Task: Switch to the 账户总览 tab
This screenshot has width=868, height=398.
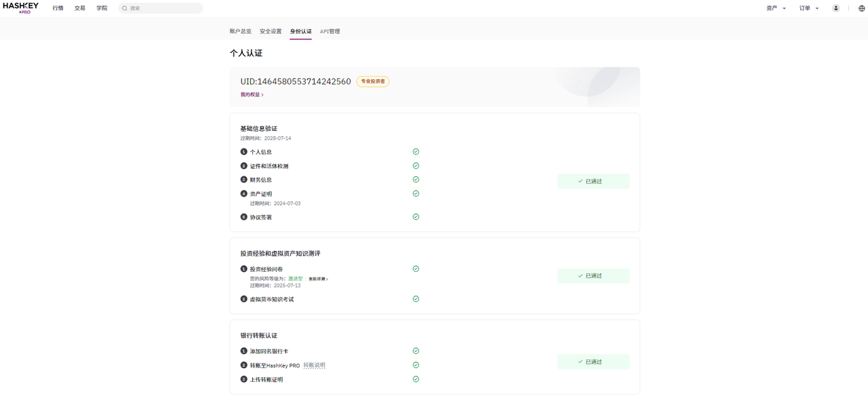Action: pyautogui.click(x=241, y=31)
